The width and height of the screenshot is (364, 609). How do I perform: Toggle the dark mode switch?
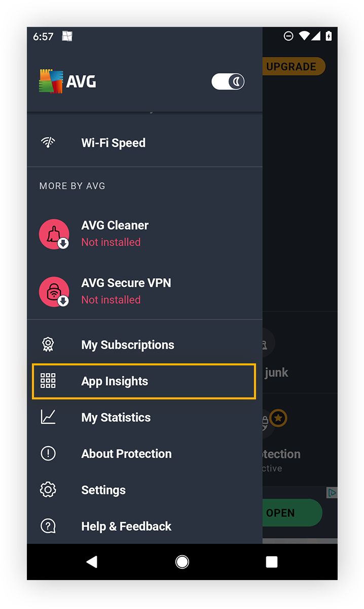tap(228, 81)
